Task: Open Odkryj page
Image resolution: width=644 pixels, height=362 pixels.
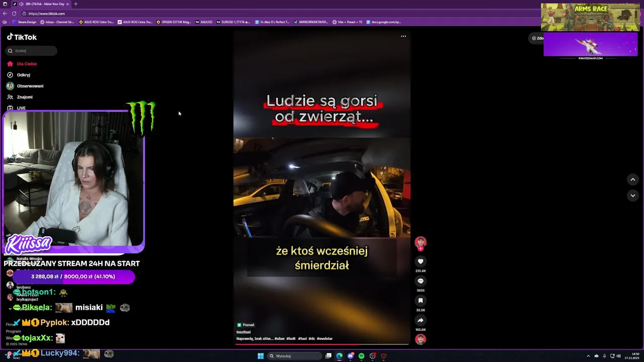Action: click(x=24, y=75)
